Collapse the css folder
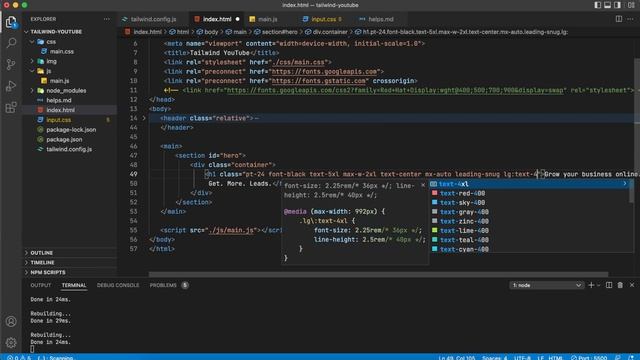This screenshot has height=360, width=640. (x=32, y=42)
